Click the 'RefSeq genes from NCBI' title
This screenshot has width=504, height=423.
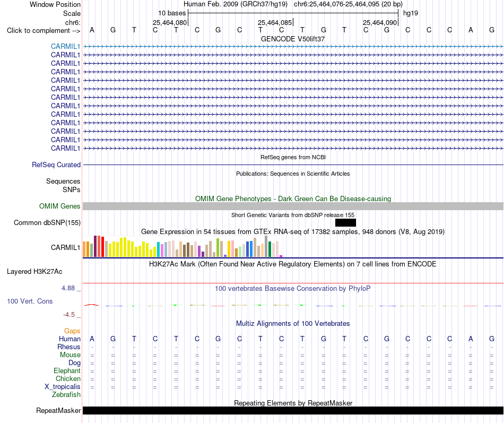(x=293, y=157)
